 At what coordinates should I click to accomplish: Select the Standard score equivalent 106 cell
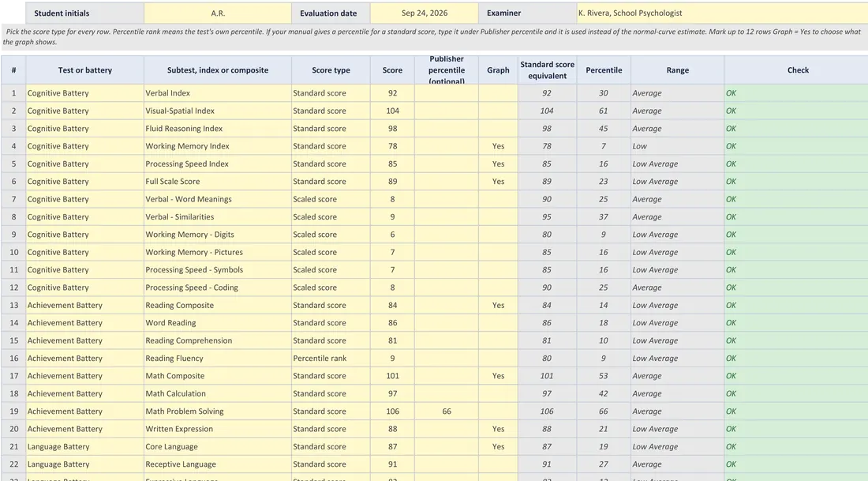point(547,411)
